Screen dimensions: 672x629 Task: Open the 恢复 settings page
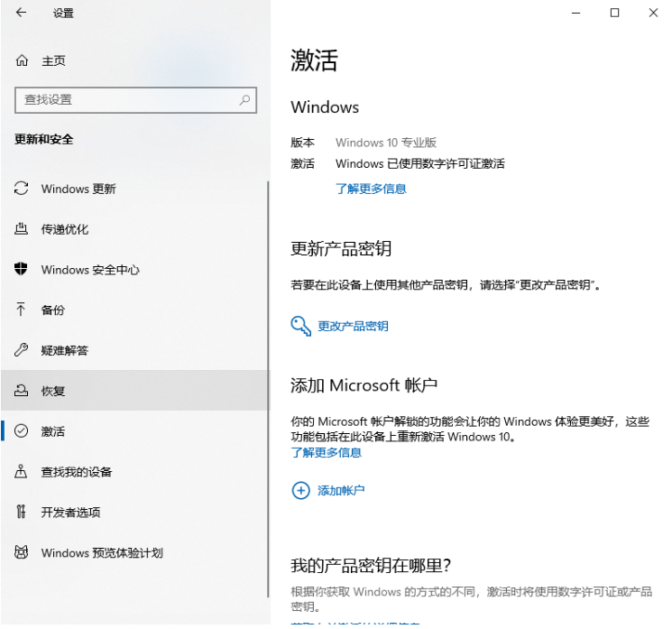tap(53, 392)
